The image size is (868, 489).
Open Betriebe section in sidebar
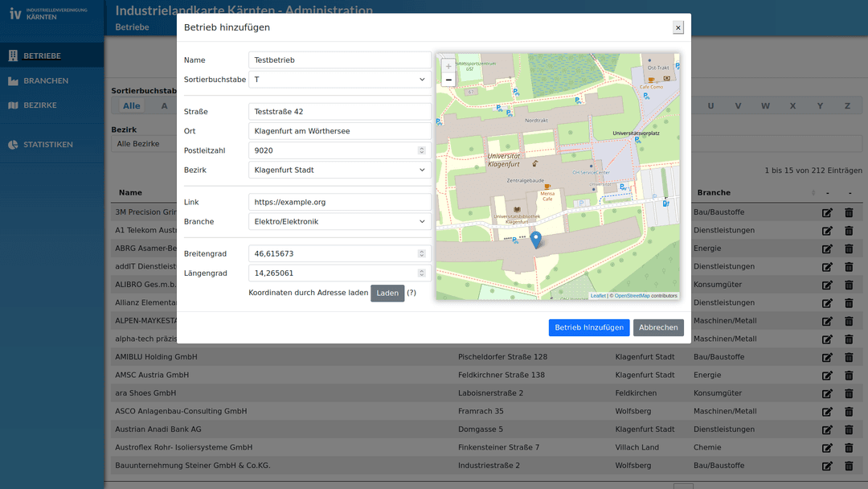(x=51, y=55)
